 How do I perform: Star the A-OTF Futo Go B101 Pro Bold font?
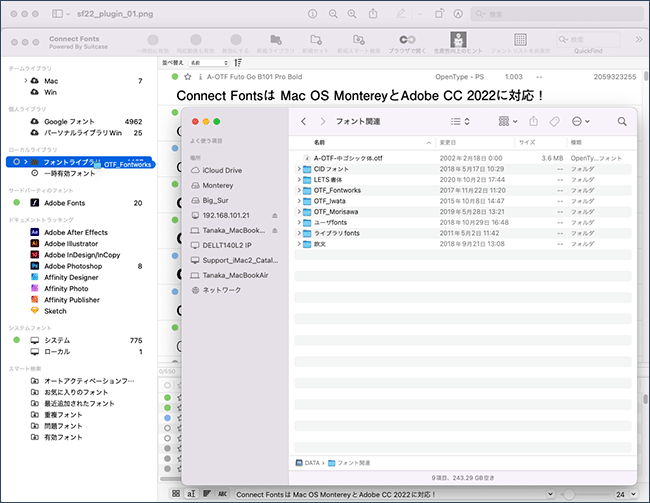pyautogui.click(x=188, y=77)
